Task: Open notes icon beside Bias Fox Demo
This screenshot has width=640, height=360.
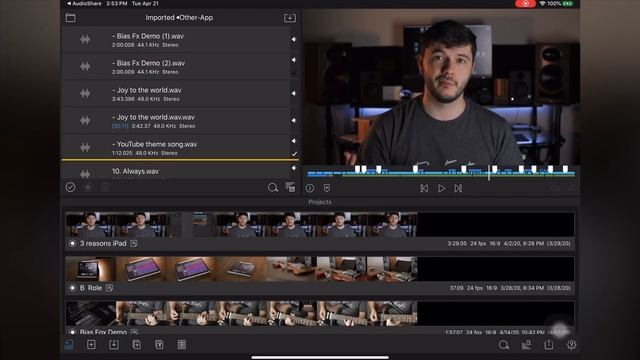Action: tap(134, 332)
